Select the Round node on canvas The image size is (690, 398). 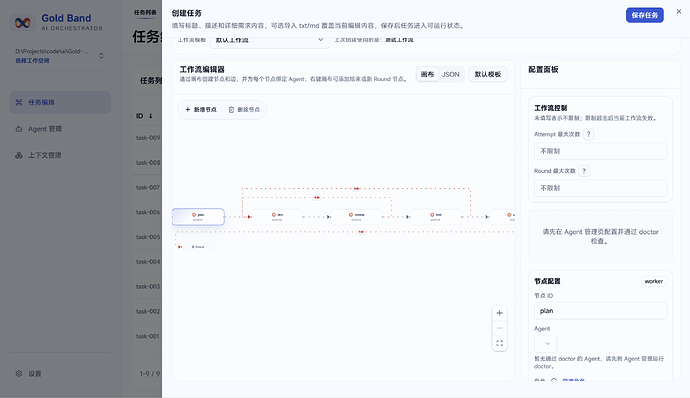(x=198, y=247)
